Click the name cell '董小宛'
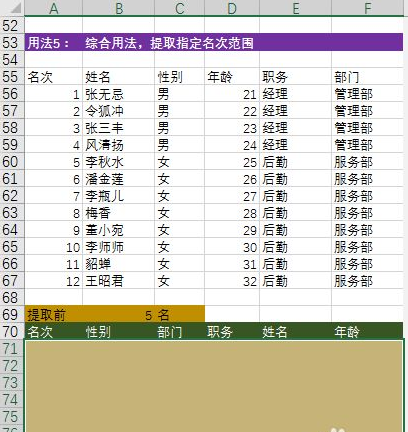 (x=119, y=229)
